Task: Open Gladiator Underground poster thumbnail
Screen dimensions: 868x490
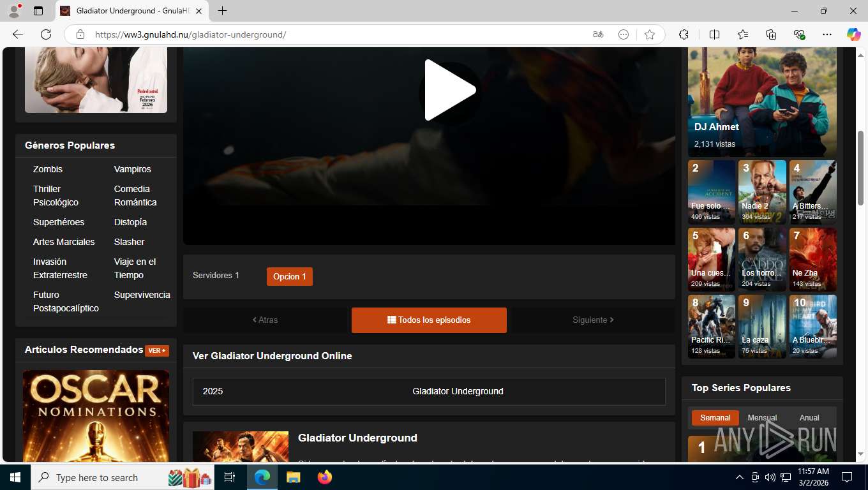Action: pyautogui.click(x=241, y=447)
